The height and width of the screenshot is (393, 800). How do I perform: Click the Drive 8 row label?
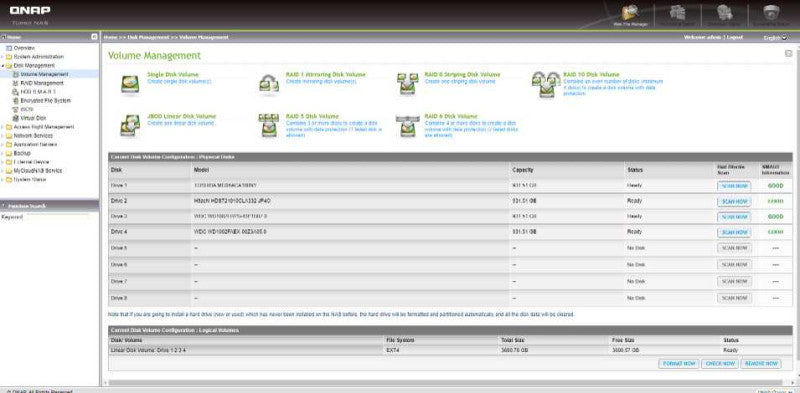pos(119,298)
